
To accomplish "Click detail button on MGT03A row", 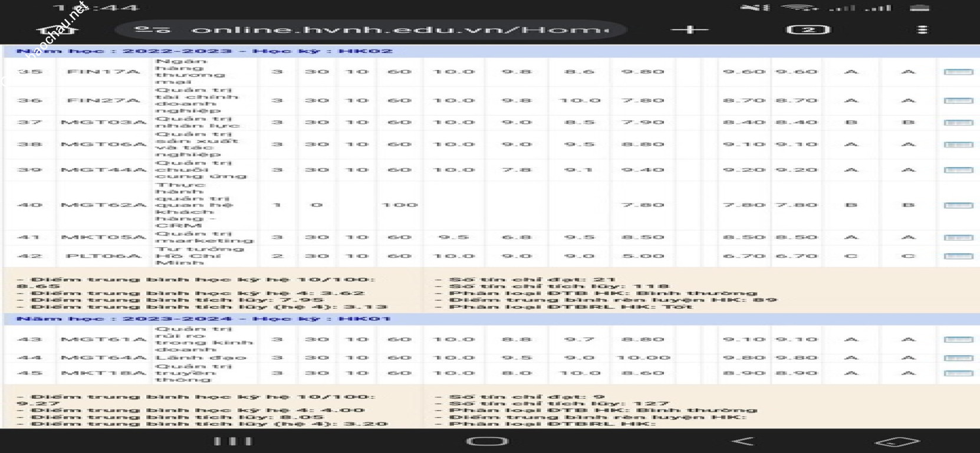I will 958,123.
